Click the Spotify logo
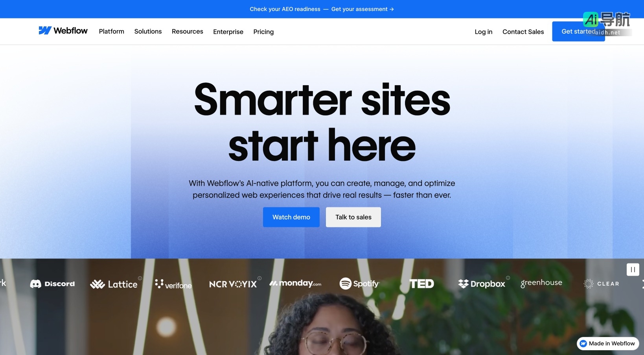The width and height of the screenshot is (644, 355). [x=359, y=284]
